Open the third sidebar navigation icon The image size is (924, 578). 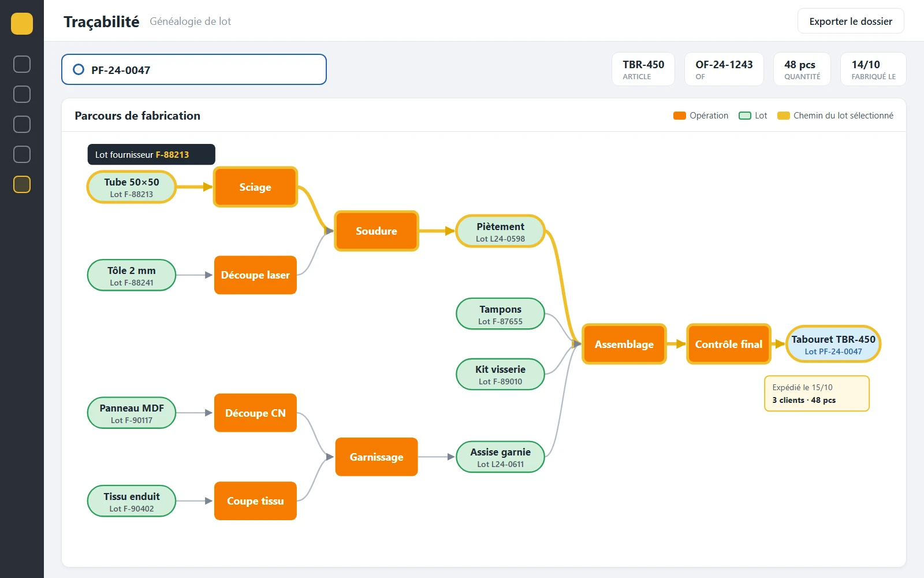pyautogui.click(x=22, y=124)
